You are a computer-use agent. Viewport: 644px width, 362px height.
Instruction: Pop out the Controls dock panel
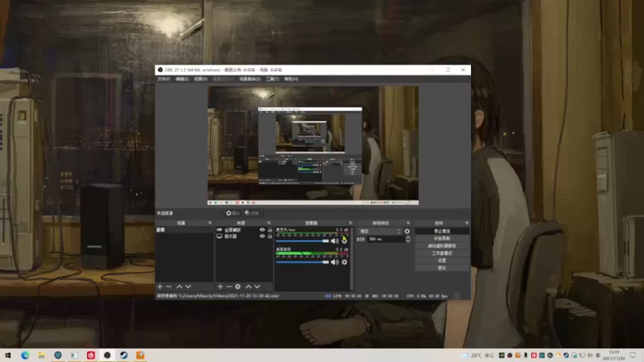coord(467,223)
